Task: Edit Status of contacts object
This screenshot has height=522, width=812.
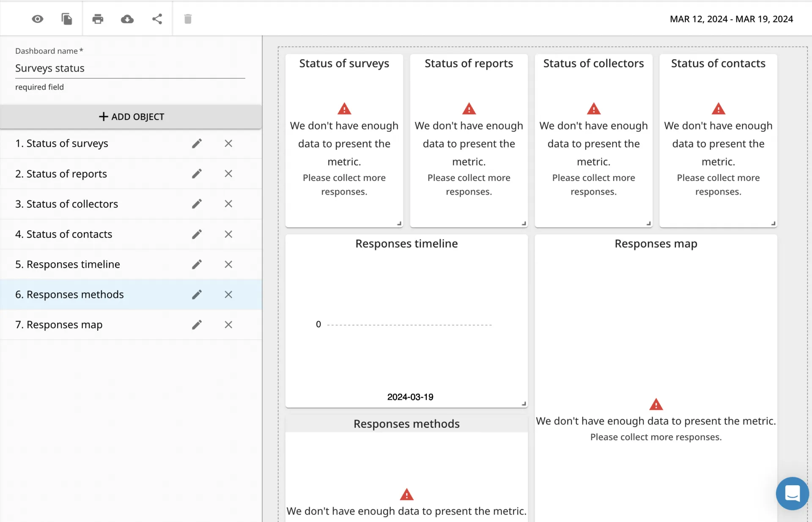Action: (197, 234)
